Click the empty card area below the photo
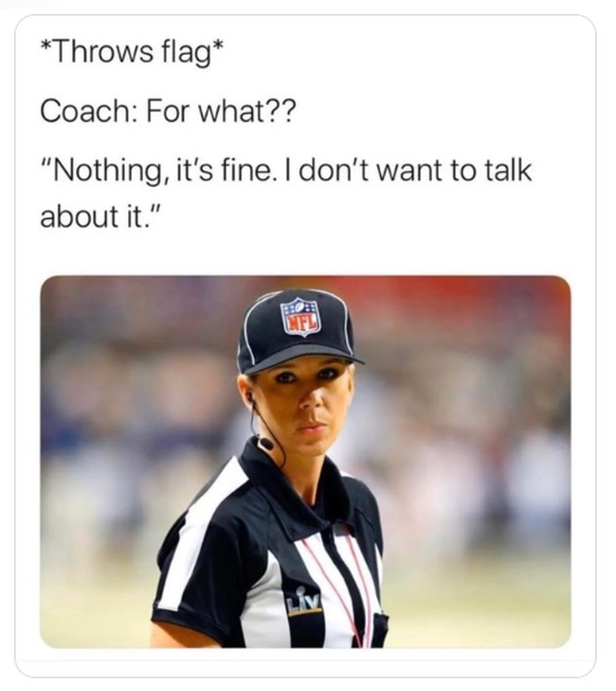Viewport: 616px width, 691px height. point(305,661)
